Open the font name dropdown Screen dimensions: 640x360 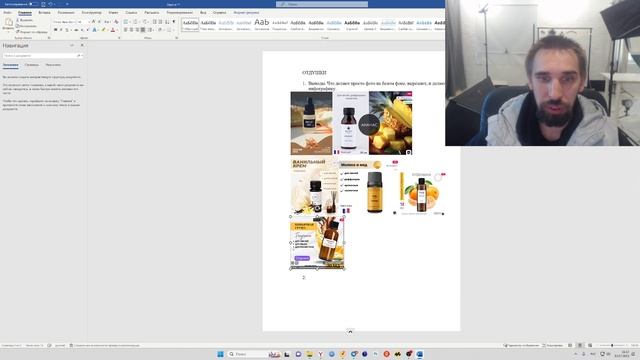65,22
